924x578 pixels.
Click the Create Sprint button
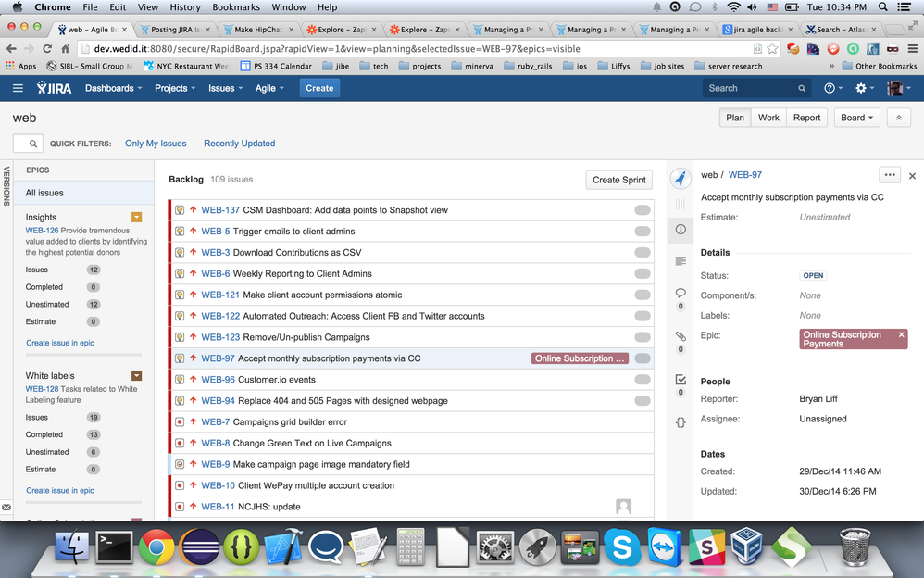click(618, 180)
